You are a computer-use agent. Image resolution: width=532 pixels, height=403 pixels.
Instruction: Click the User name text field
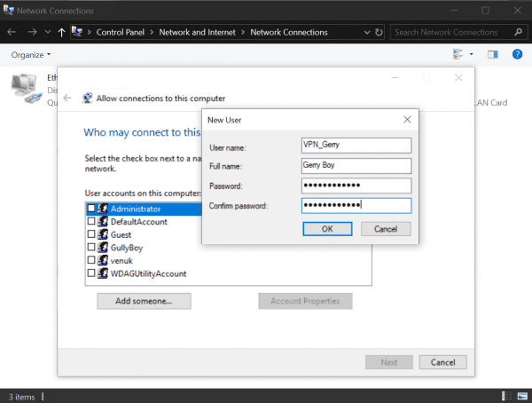pos(356,146)
